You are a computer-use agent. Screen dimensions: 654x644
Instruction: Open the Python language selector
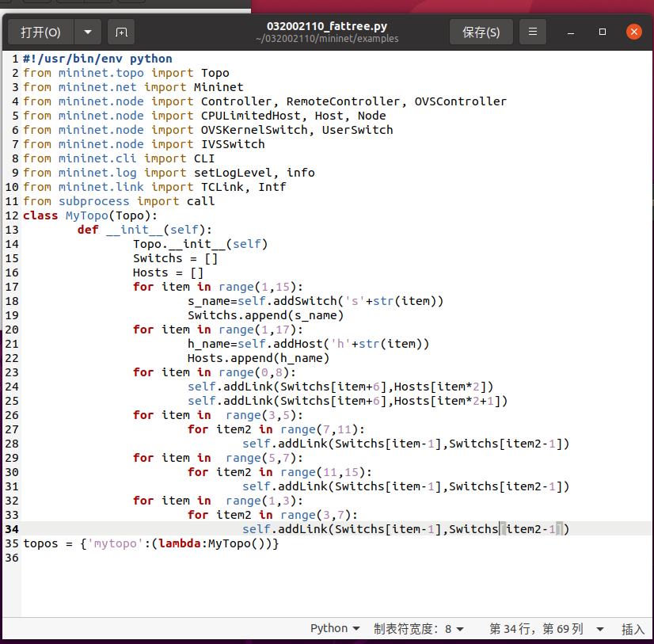[334, 629]
